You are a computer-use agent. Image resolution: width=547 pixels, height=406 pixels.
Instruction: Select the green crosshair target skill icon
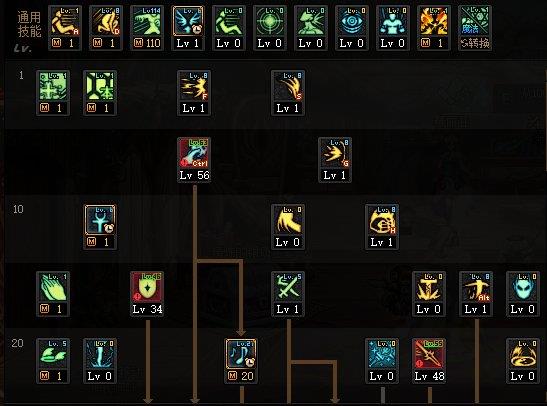point(270,21)
